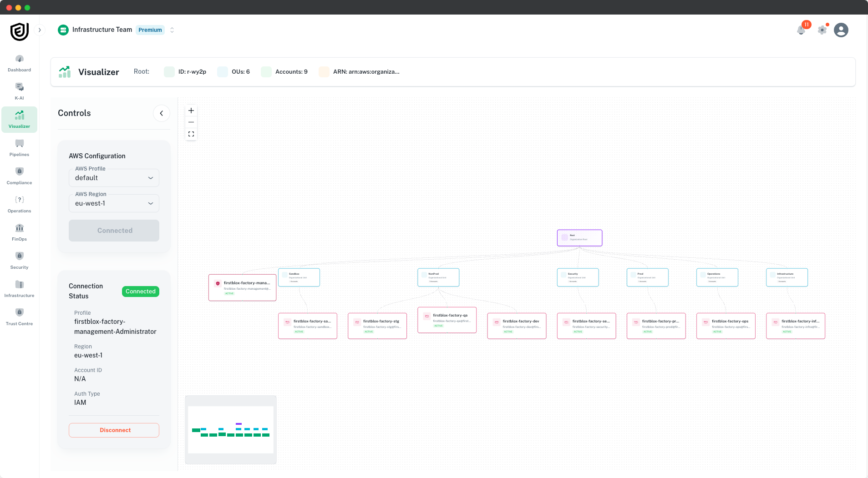Open the AWS Profile dropdown

pos(113,177)
